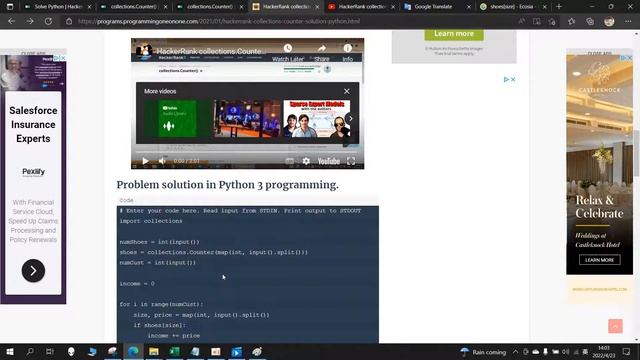
Task: Go back to the previous page
Action: 11,21
